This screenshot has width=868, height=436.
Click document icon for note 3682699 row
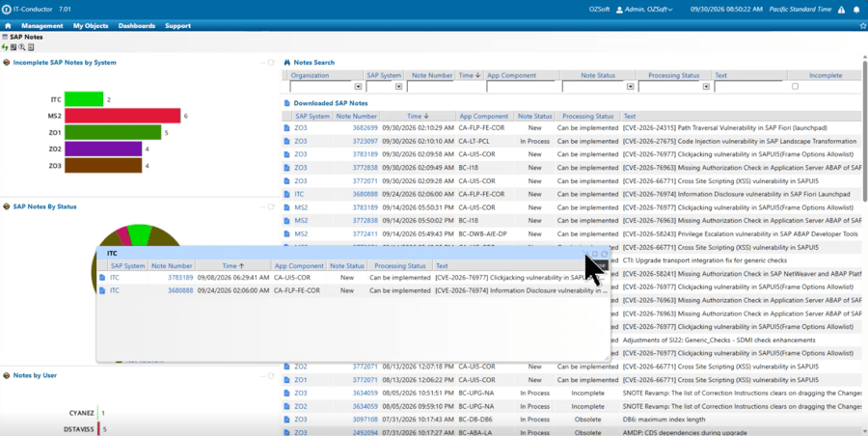(x=286, y=128)
